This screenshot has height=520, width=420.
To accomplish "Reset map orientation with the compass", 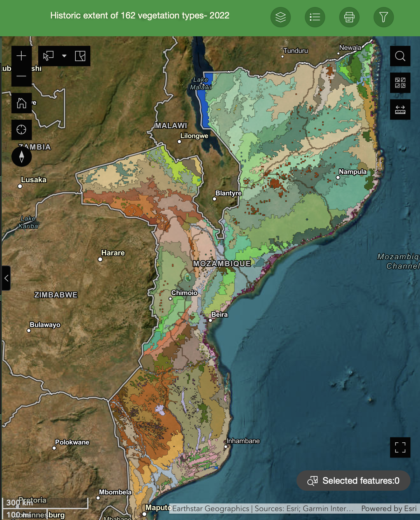I will click(21, 157).
